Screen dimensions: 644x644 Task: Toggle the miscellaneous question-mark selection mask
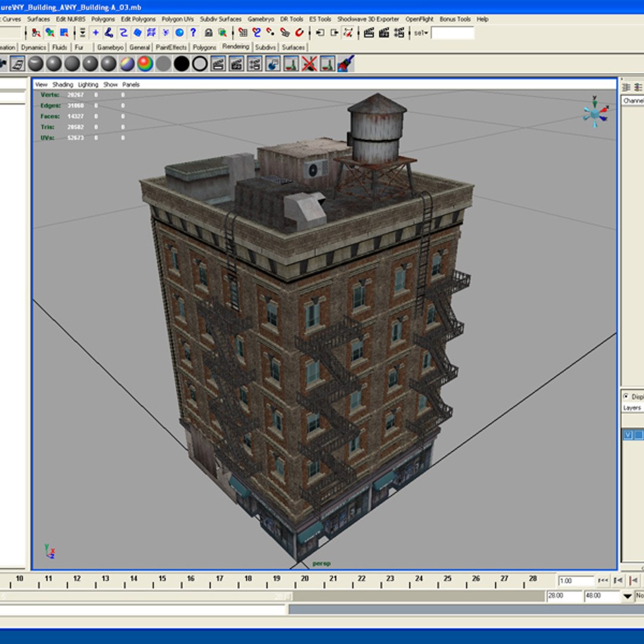pos(193,32)
